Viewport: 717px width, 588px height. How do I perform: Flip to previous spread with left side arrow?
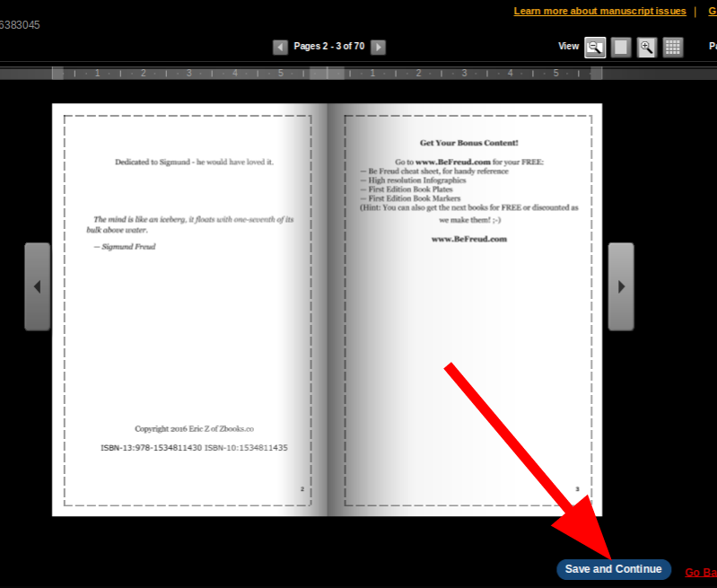[x=38, y=286]
